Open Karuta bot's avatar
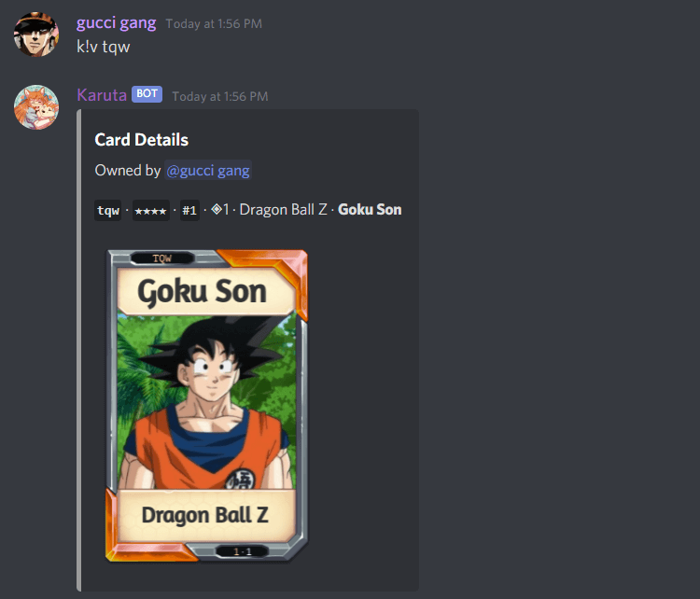700x599 pixels. point(36,107)
